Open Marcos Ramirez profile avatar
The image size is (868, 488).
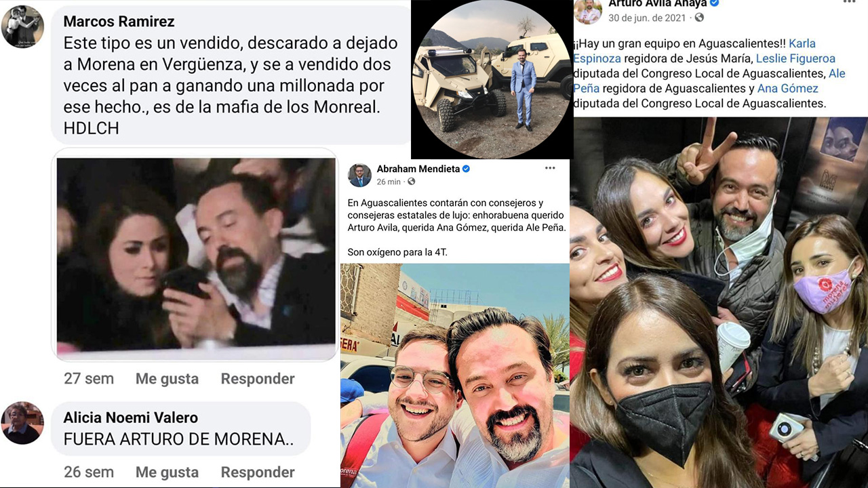22,26
